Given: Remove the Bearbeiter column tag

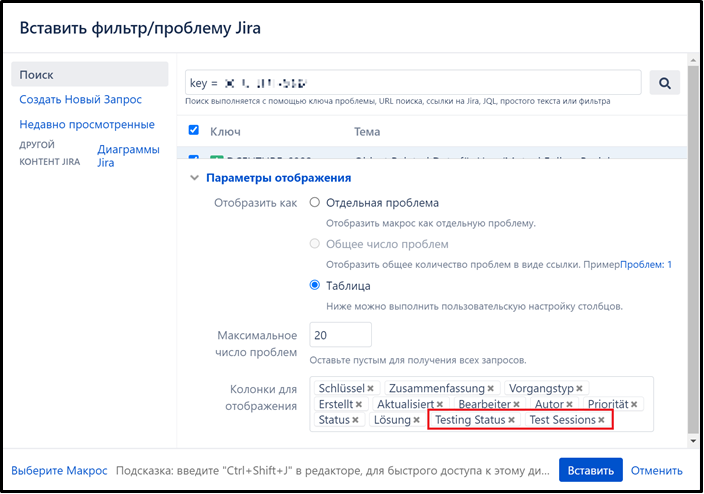Looking at the screenshot, I should (x=516, y=405).
